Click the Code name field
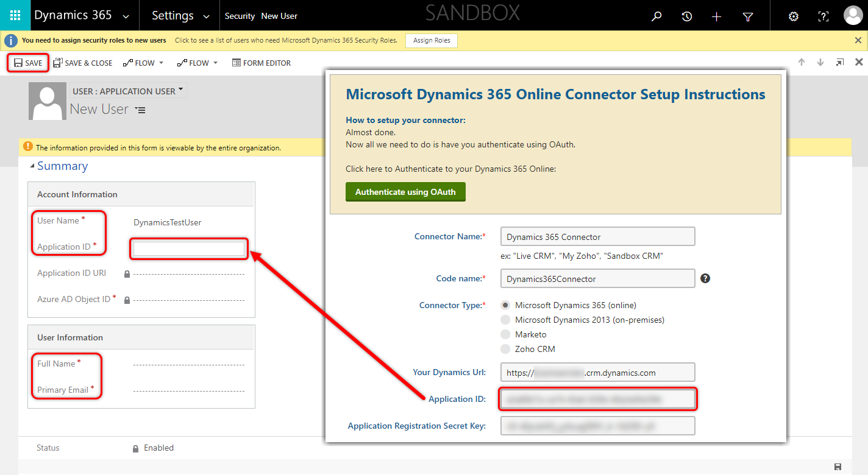The height and width of the screenshot is (475, 868). [597, 279]
